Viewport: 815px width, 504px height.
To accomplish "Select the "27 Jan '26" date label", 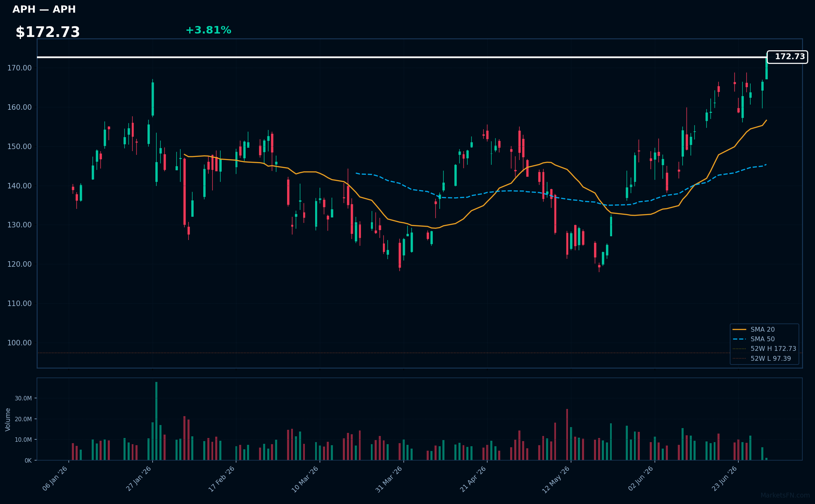I will click(x=139, y=478).
